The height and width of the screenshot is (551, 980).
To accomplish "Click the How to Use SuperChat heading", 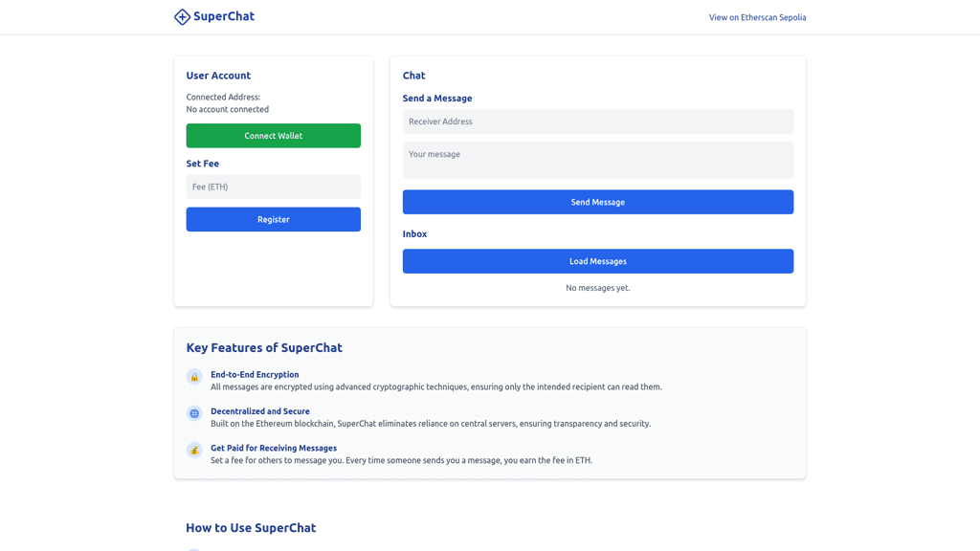I will point(251,528).
